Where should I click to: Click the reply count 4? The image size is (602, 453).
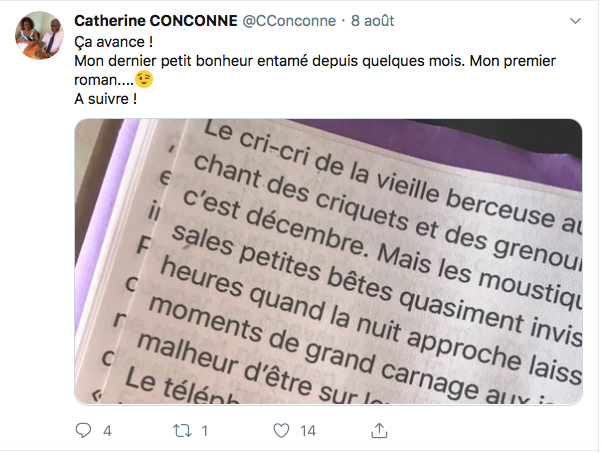coord(108,431)
